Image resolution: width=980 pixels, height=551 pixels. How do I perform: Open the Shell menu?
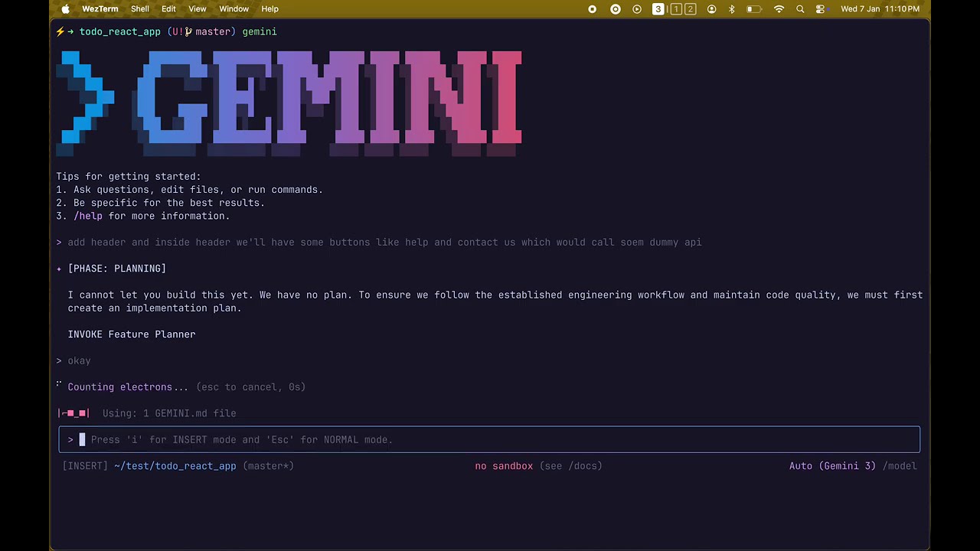click(x=140, y=9)
